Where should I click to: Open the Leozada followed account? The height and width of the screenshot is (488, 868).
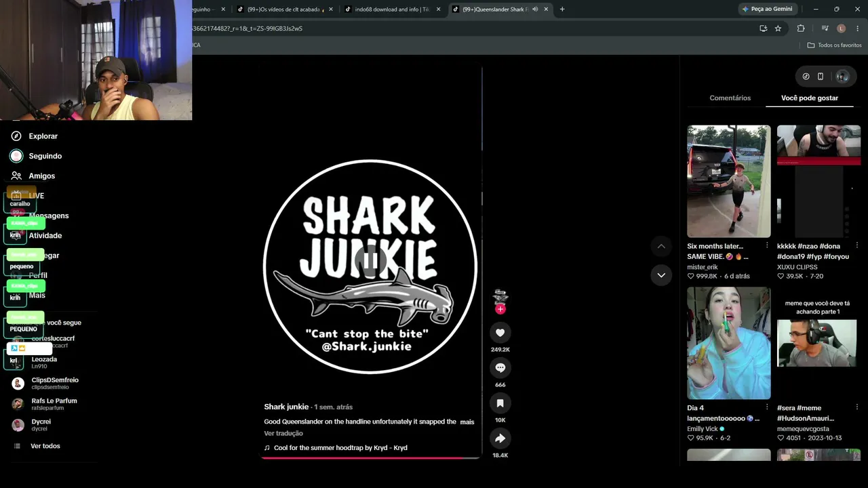(x=44, y=363)
